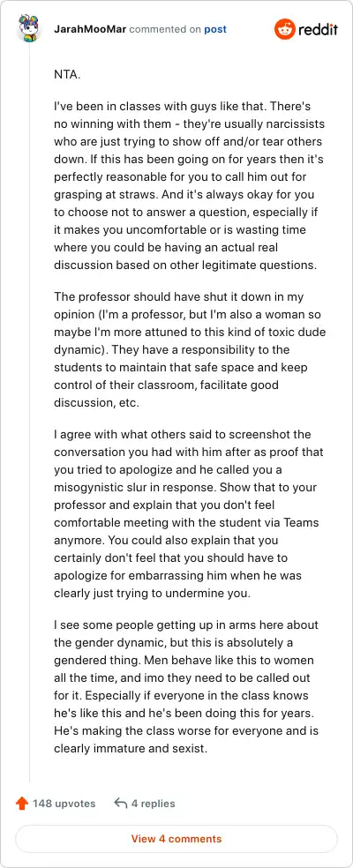Screen dimensions: 353x868
Task: Click the reply arrow icon
Action: [120, 804]
